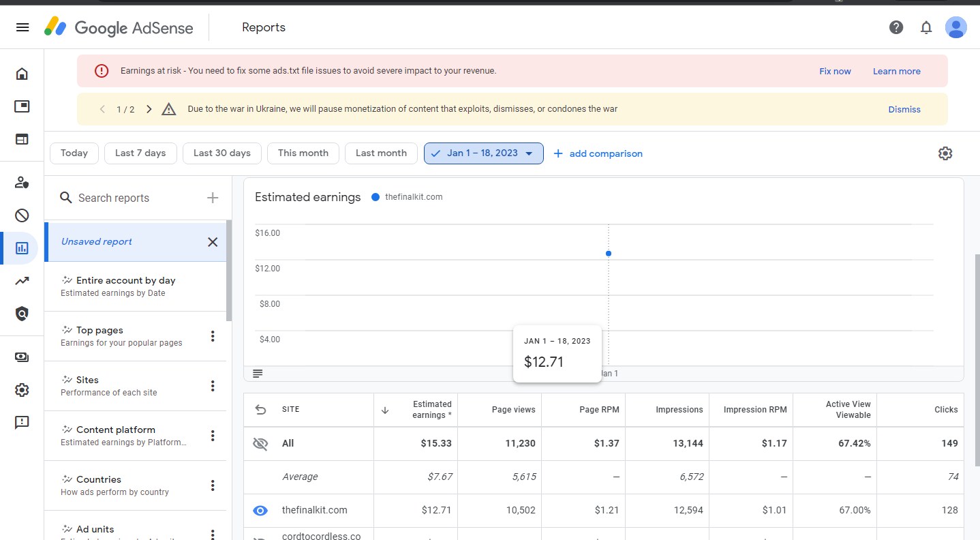Select the Top pages report
Image resolution: width=980 pixels, height=540 pixels.
click(135, 336)
